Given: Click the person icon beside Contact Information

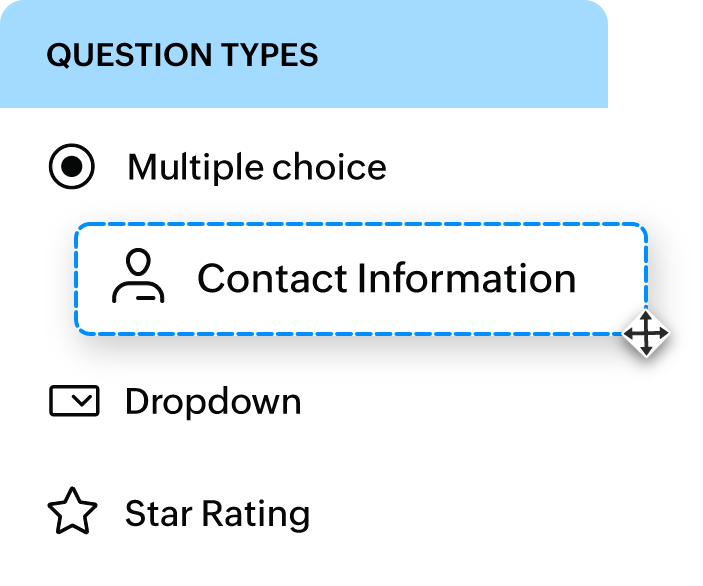Looking at the screenshot, I should tap(138, 277).
